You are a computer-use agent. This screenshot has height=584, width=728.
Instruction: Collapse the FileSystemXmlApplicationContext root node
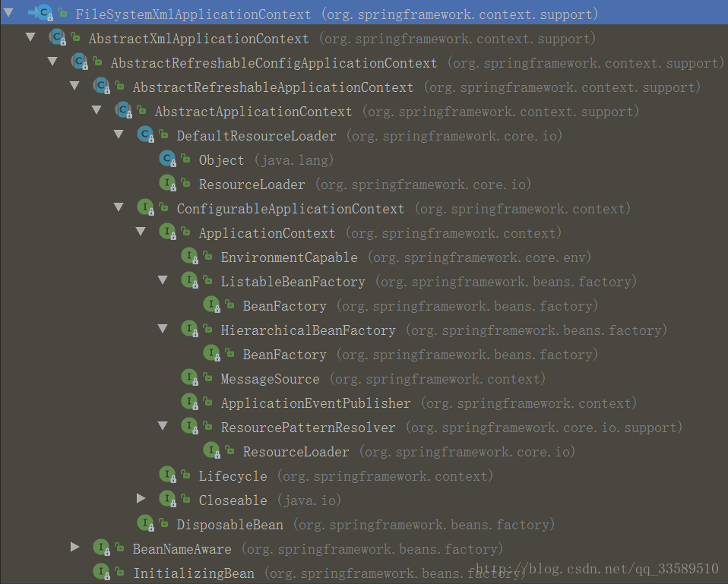coord(8,12)
